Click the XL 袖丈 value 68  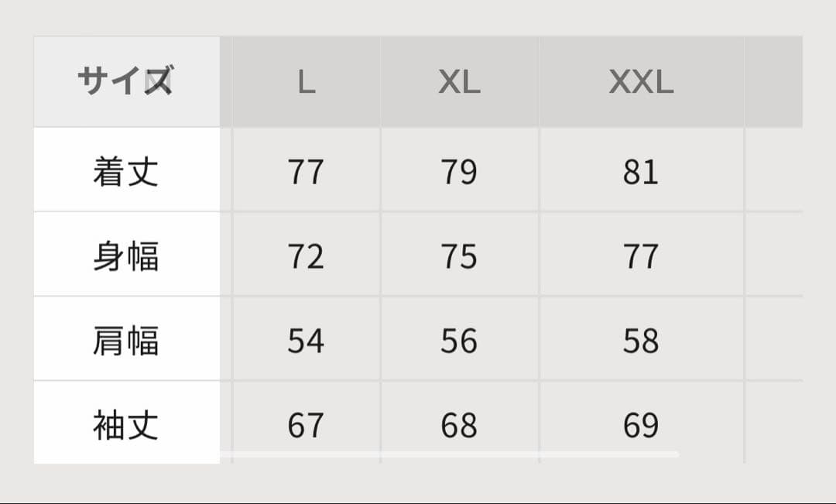[x=459, y=426]
